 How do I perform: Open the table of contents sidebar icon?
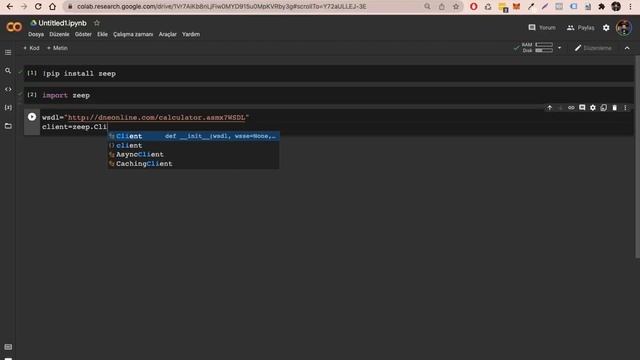[x=8, y=52]
